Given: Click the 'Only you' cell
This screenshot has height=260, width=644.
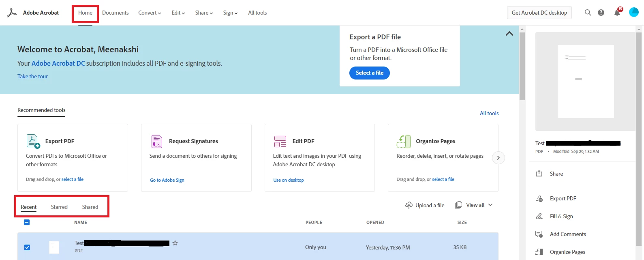Looking at the screenshot, I should (x=316, y=247).
